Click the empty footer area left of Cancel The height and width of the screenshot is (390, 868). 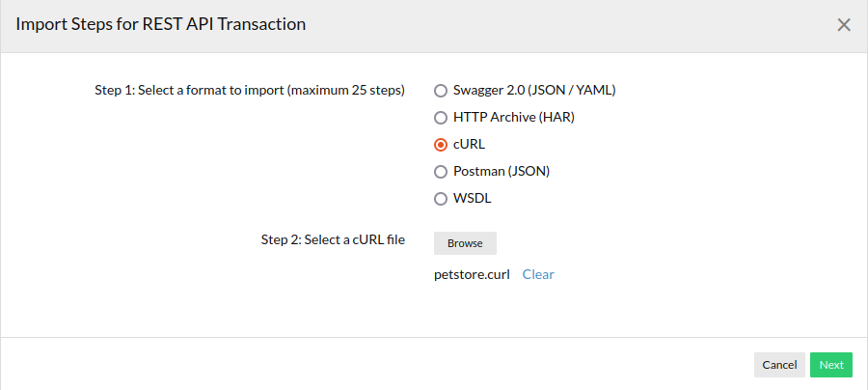(x=386, y=365)
